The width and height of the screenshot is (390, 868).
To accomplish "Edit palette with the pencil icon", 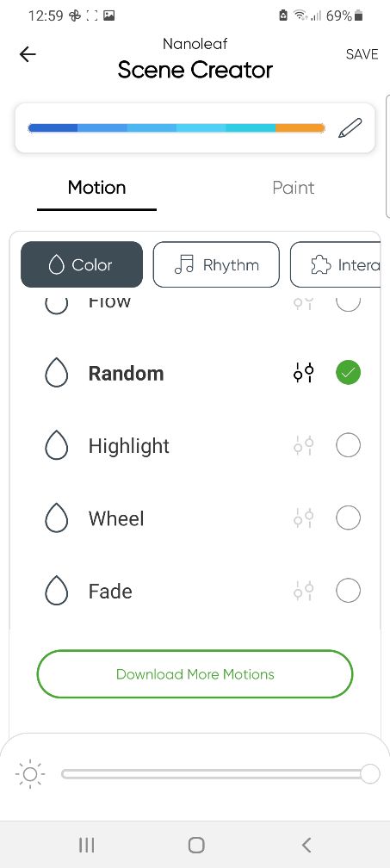I will 350,128.
